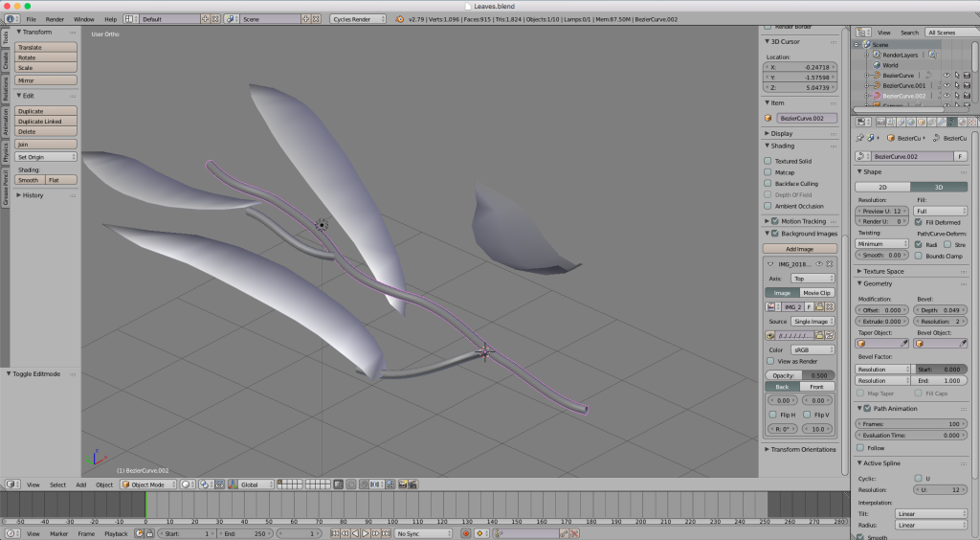980x540 pixels.
Task: Click the pin icon in properties context row
Action: [x=860, y=138]
